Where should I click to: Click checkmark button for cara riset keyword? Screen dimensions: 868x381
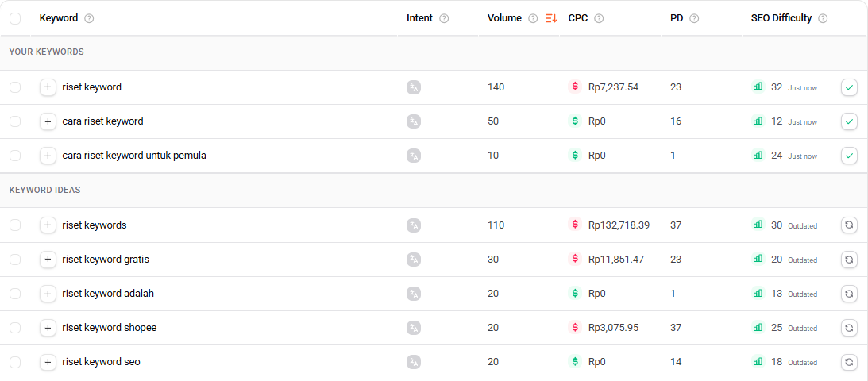point(849,121)
